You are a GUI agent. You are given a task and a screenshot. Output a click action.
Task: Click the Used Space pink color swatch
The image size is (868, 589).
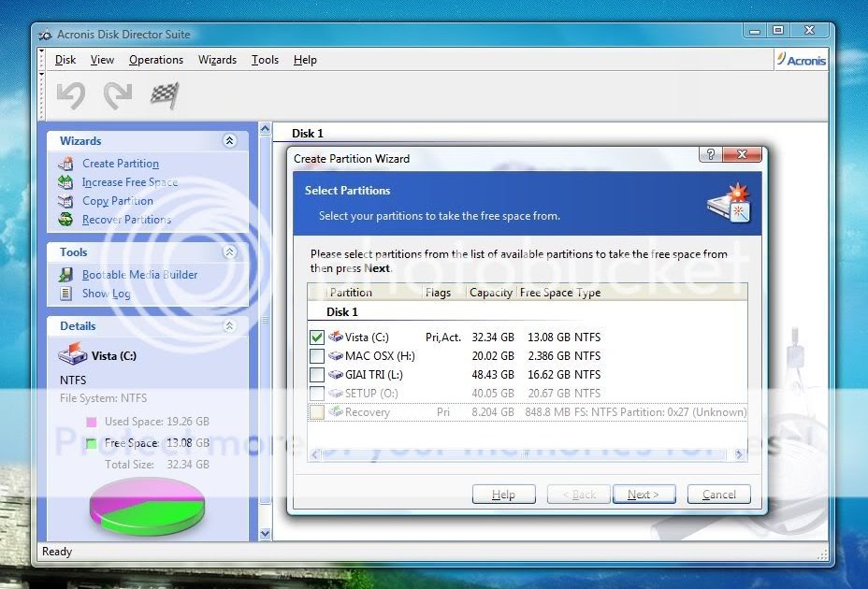coord(92,423)
